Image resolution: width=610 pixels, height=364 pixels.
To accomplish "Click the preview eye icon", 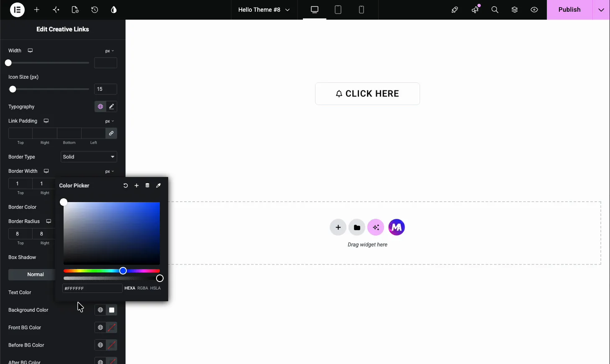I will pos(534,10).
